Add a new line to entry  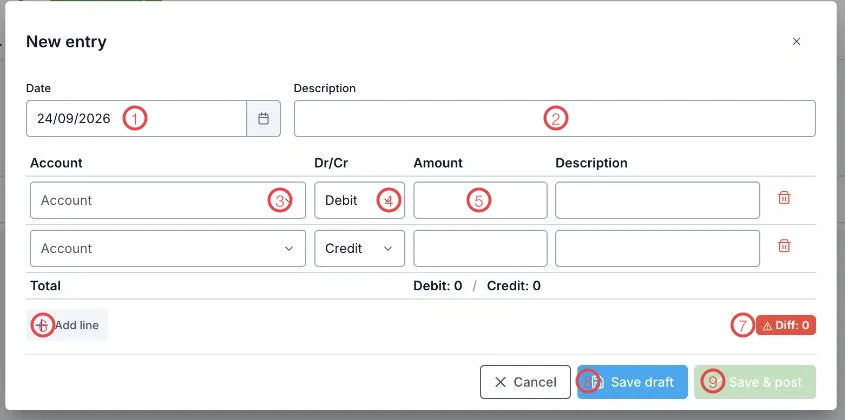point(67,325)
